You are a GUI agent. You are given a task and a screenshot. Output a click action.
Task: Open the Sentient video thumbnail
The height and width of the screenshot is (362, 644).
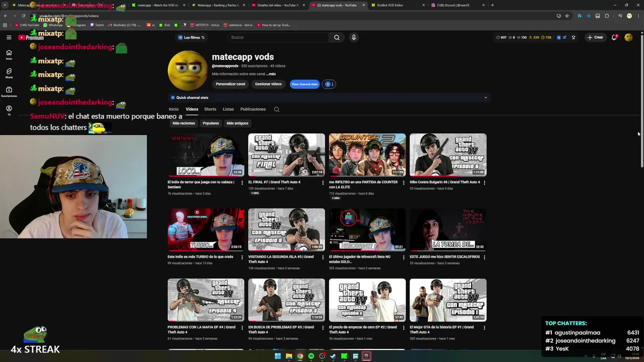(206, 155)
